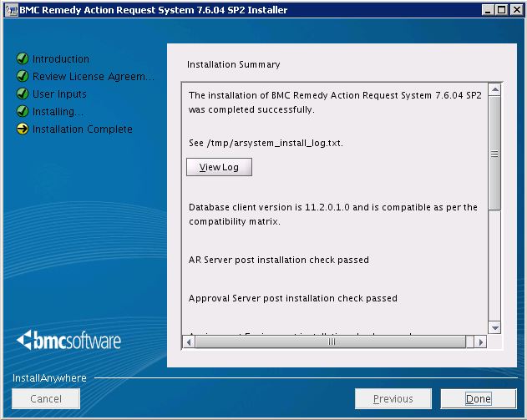Select the User Inputs step label

(x=59, y=94)
